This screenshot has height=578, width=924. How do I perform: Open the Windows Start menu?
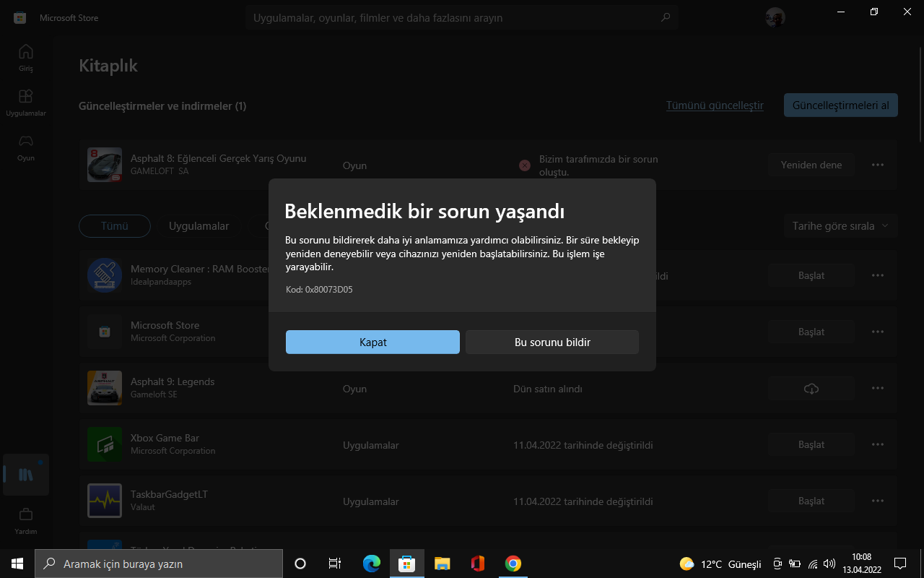(x=17, y=564)
